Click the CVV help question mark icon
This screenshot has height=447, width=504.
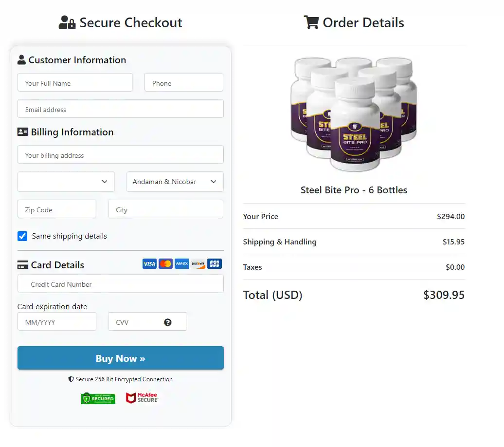pos(168,322)
